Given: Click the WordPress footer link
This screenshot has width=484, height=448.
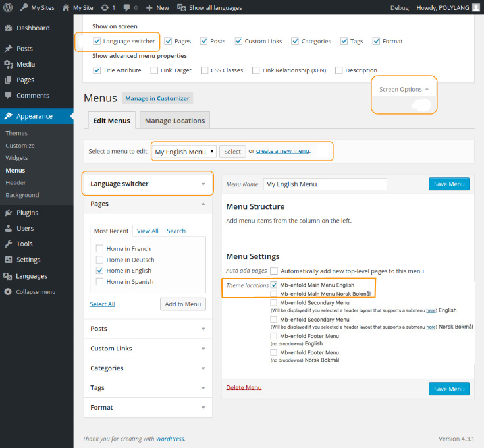Looking at the screenshot, I should (170, 439).
